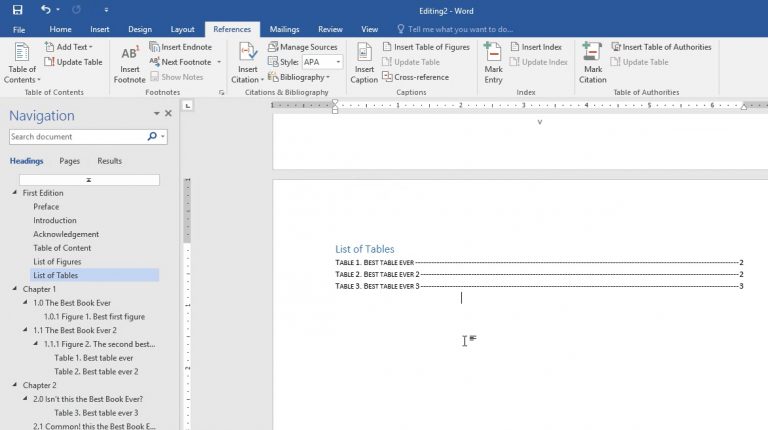Collapse 2.0 Isn't this the Best Book Ever?

coord(25,399)
